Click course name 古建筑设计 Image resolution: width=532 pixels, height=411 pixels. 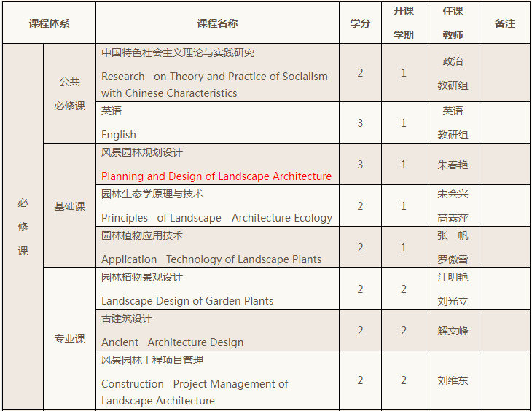(127, 318)
